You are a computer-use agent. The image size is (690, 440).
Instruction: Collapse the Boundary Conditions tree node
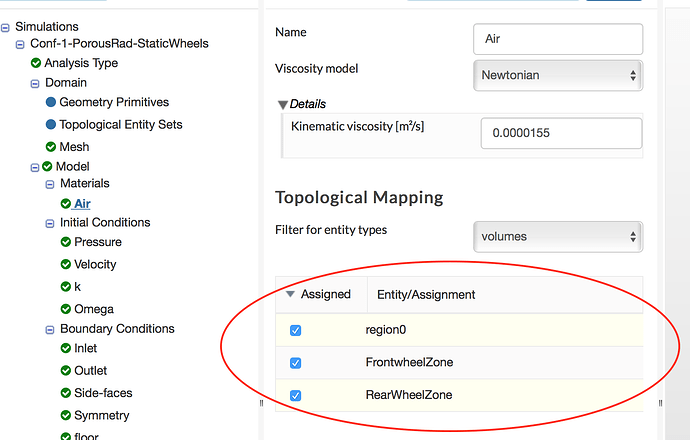point(51,329)
